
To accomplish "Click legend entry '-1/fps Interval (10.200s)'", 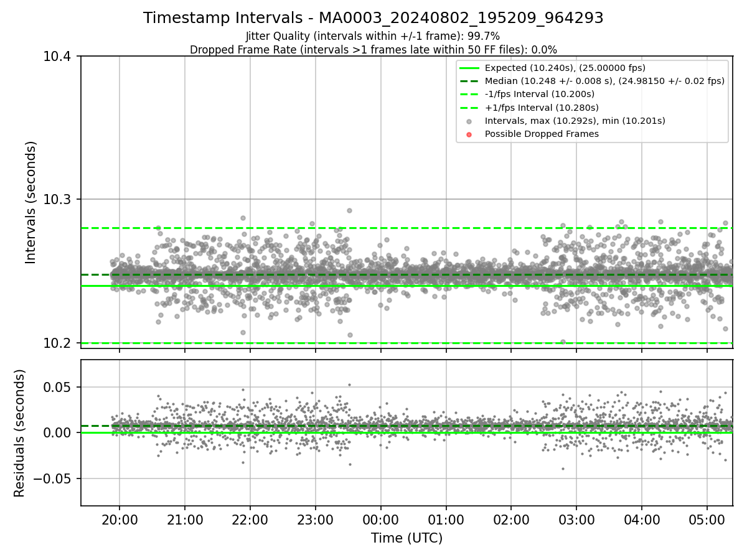I will pos(540,94).
